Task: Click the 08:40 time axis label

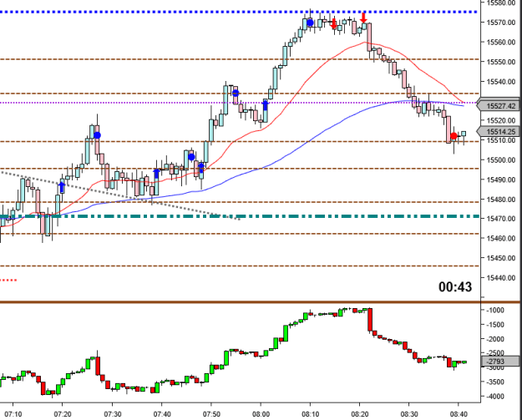Action: click(x=459, y=414)
